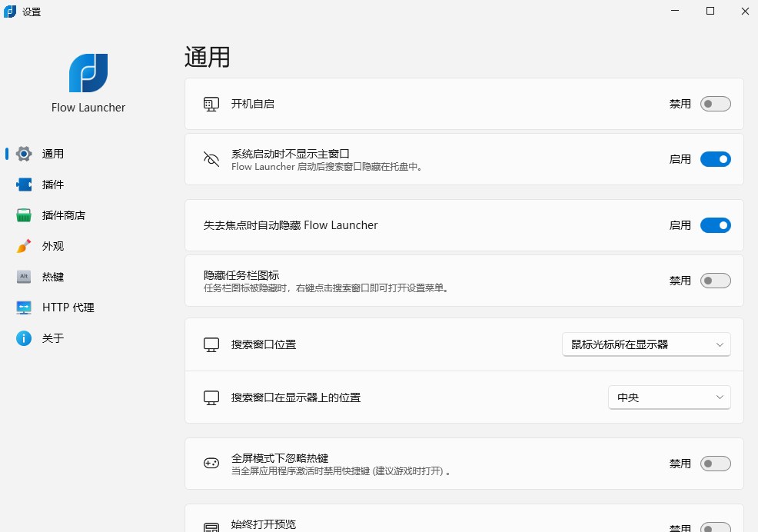The image size is (758, 532).
Task: Open the 搜索窗口位置 dropdown
Action: point(646,344)
